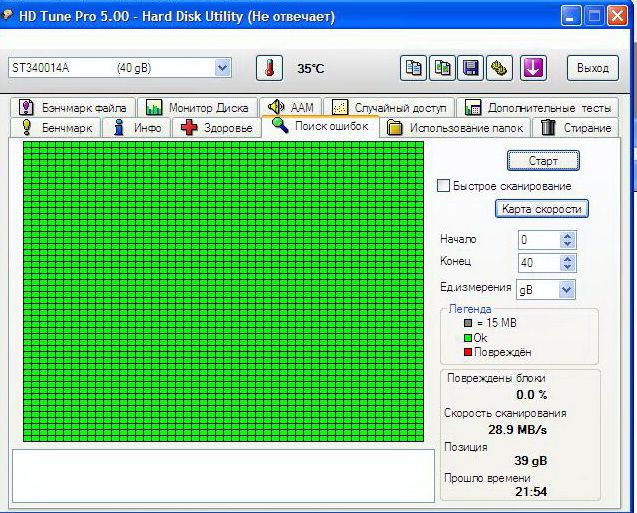Click the copy text to clipboard icon
The width and height of the screenshot is (637, 513).
coord(413,68)
